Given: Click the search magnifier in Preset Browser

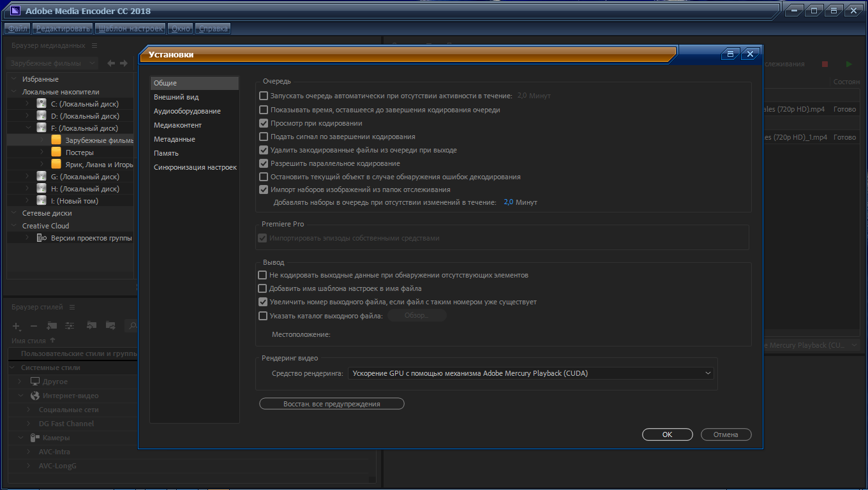Looking at the screenshot, I should coord(133,326).
